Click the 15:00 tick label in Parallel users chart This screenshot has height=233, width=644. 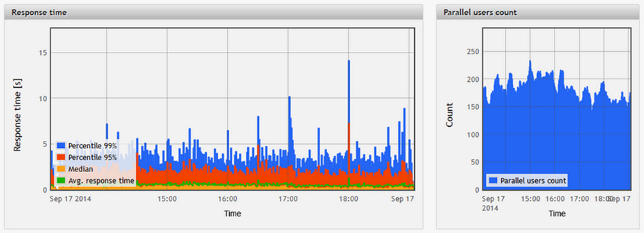(530, 198)
